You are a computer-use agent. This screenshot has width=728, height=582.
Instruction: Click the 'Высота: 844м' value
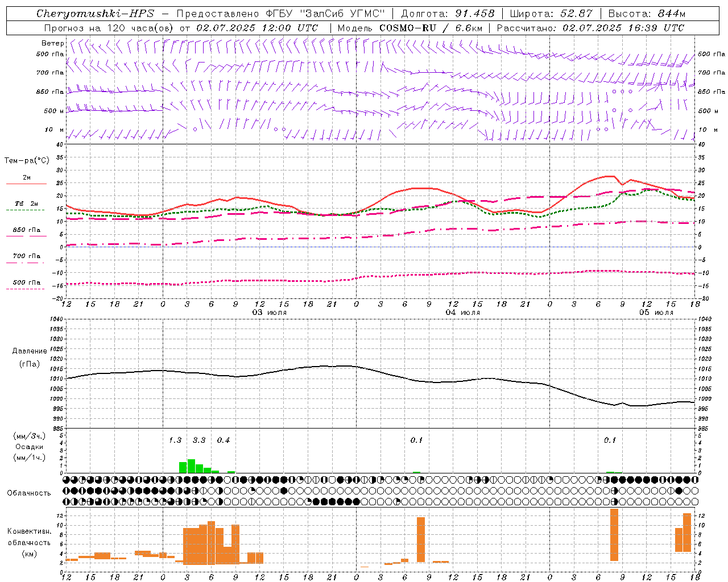coord(647,14)
